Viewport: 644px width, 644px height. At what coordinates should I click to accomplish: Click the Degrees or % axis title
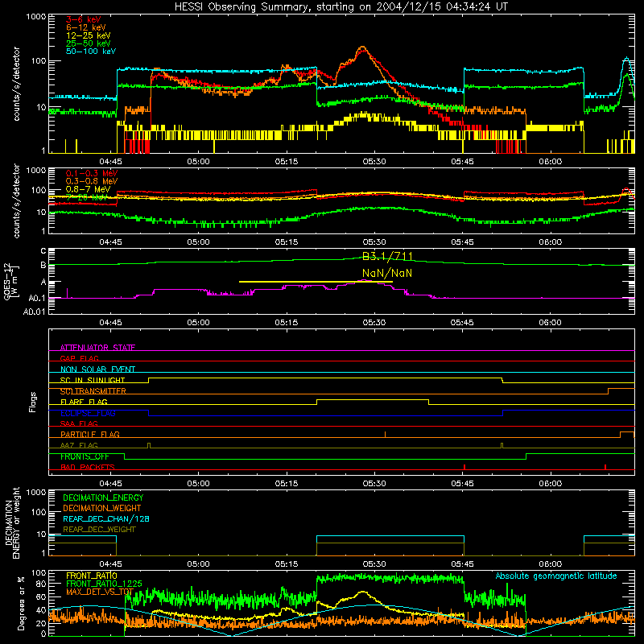coord(21,603)
